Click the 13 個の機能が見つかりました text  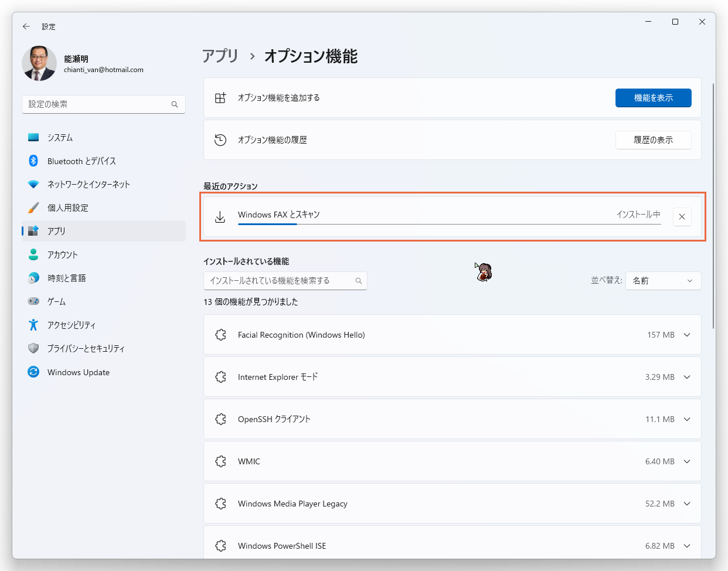(x=251, y=302)
